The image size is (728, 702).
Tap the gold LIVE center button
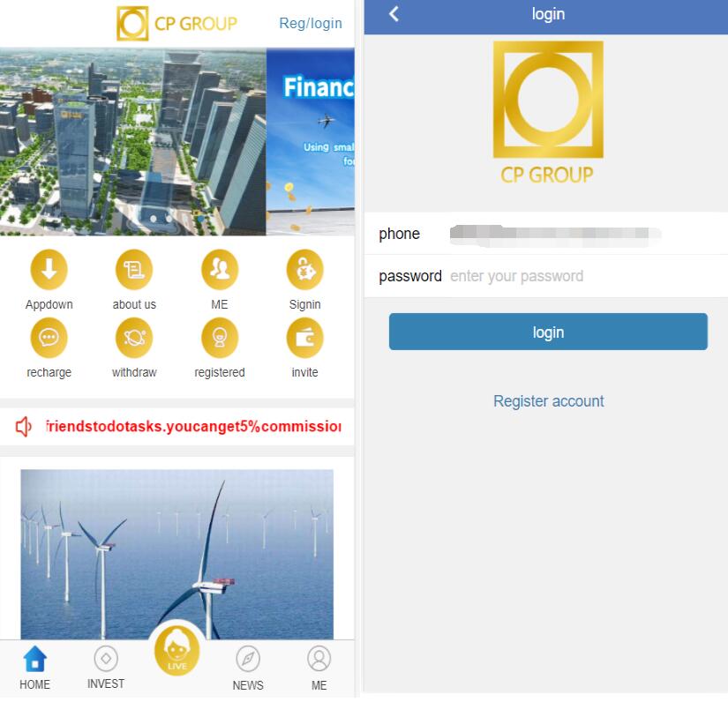176,651
